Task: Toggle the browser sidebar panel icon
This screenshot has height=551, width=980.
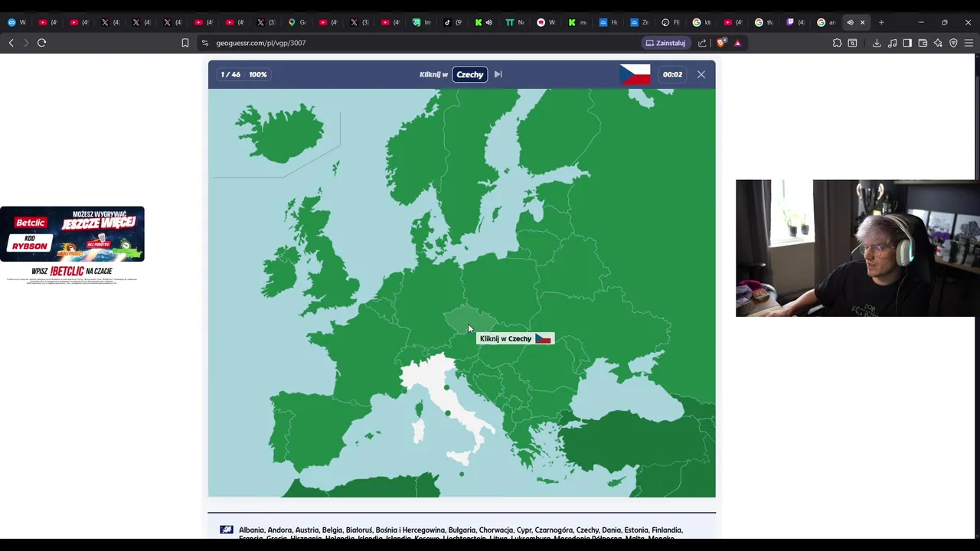Action: [907, 43]
